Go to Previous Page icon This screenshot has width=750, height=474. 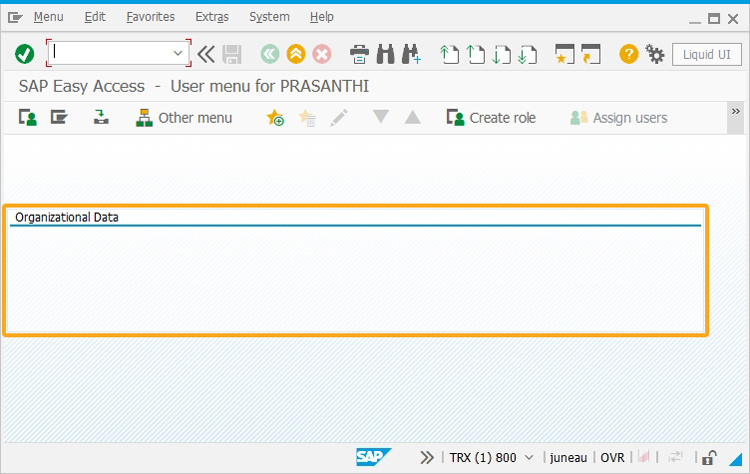coord(475,54)
